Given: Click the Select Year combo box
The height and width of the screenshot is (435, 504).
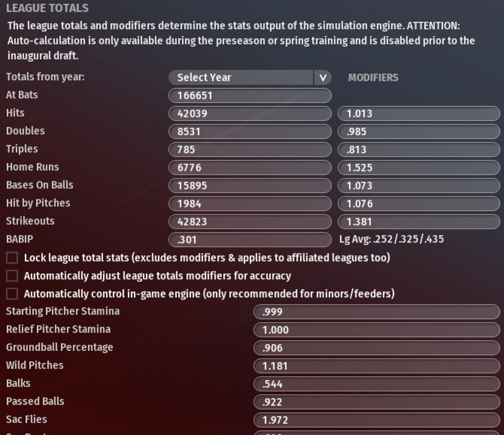Looking at the screenshot, I should [241, 77].
